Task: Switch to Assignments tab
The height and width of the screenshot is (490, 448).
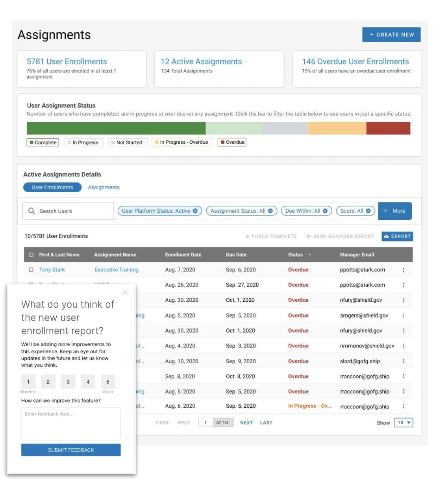Action: (104, 187)
